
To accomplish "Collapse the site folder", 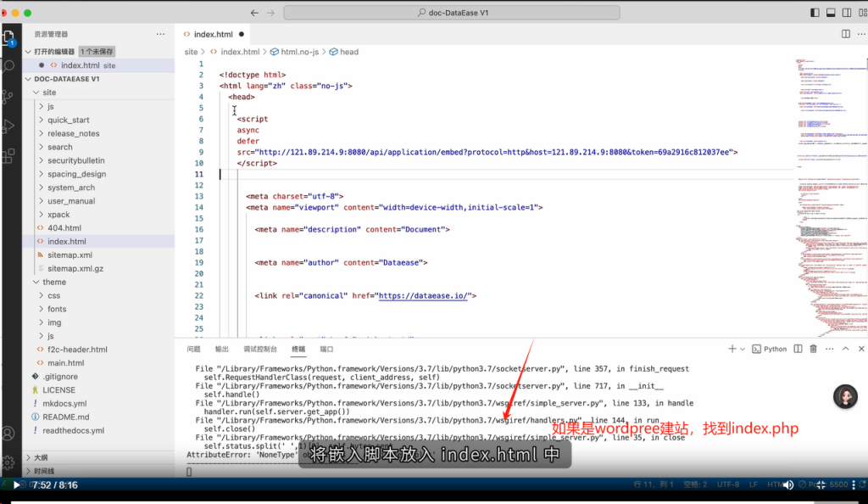I will pos(36,92).
